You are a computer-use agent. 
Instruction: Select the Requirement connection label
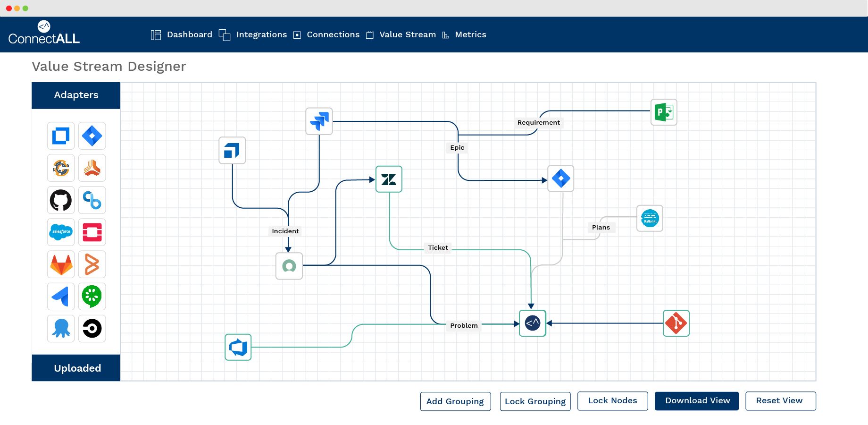pos(539,122)
